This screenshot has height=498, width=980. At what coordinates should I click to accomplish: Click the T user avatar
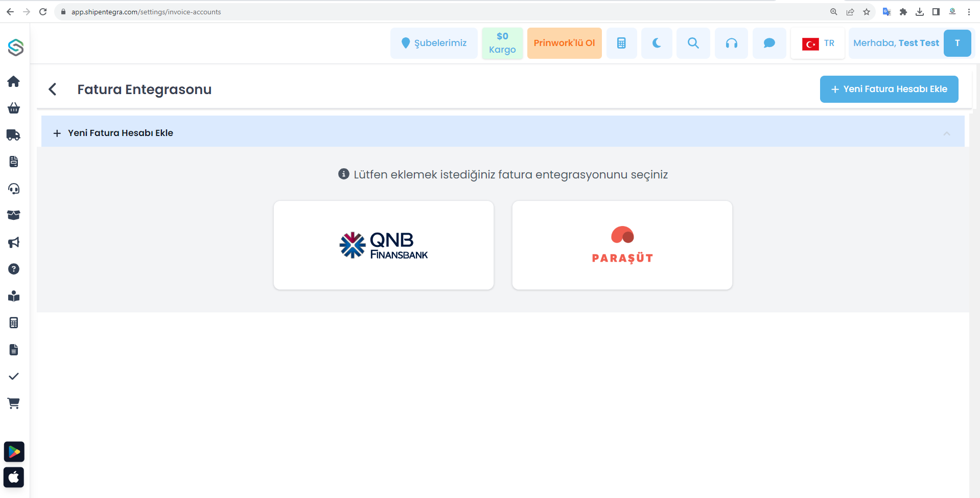[x=957, y=43]
